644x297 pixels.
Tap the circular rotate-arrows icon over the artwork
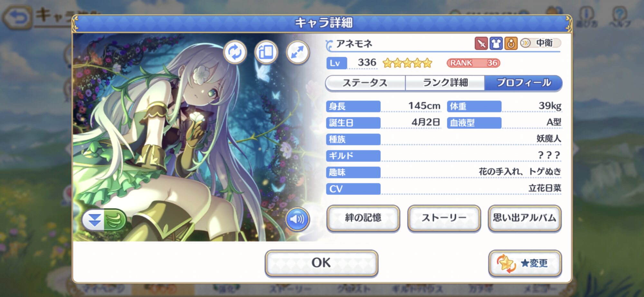click(235, 52)
